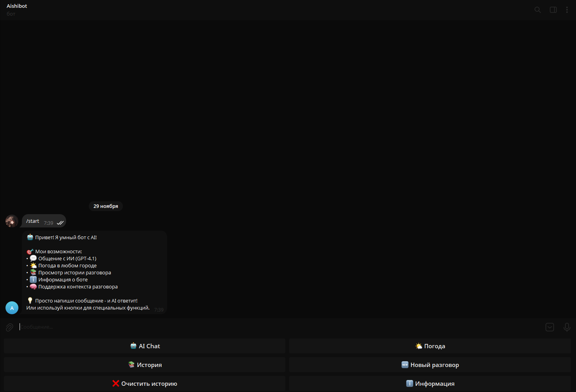Start voice recording with the microphone icon
This screenshot has width=576, height=392.
coord(567,327)
